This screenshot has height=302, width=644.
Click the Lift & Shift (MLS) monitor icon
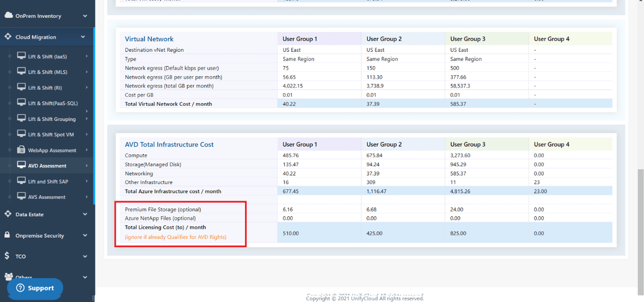[21, 71]
